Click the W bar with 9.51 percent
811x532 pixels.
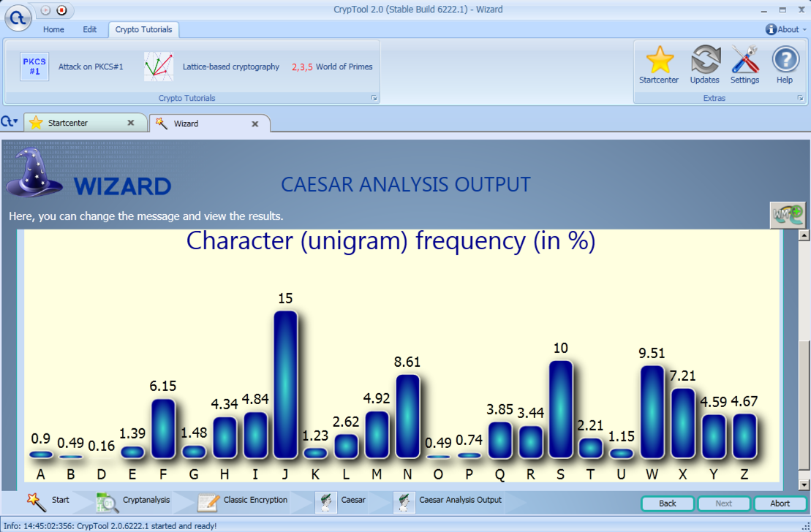click(x=652, y=411)
